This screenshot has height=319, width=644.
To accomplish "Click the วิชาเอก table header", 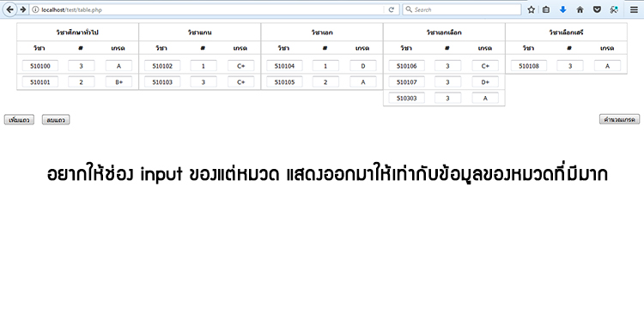I will tap(322, 32).
